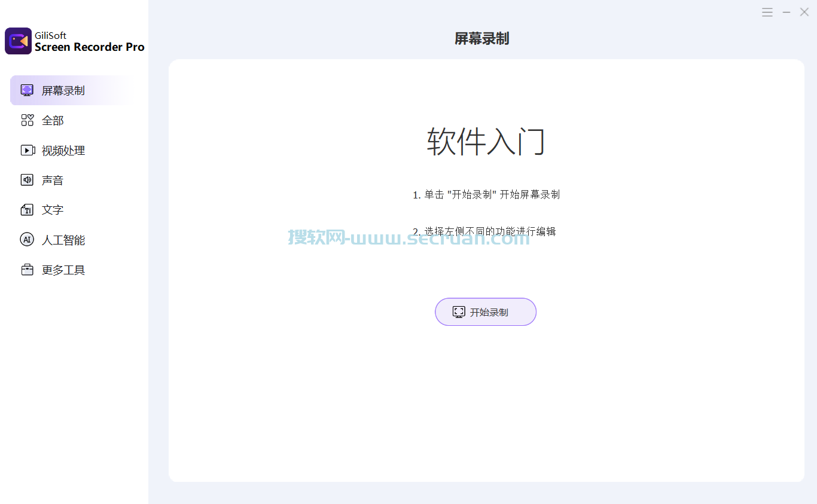Click the 屏幕录制 monitor icon in sidebar
The image size is (817, 504).
coord(27,90)
